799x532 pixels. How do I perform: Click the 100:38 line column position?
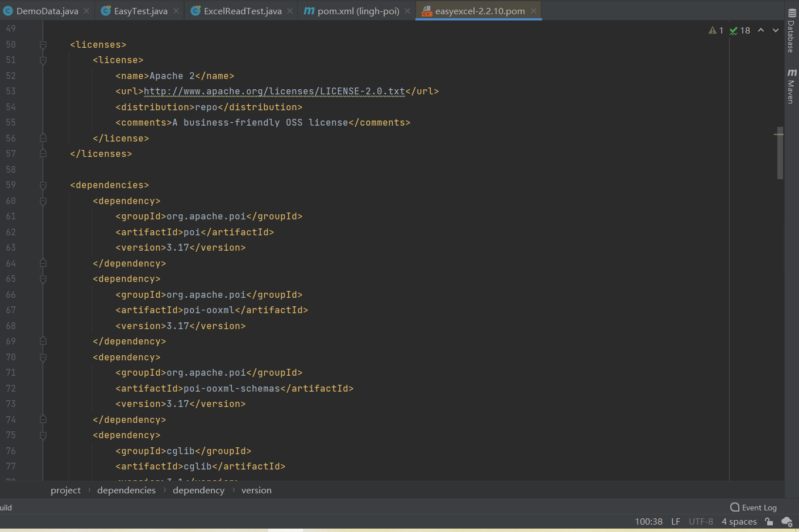[x=648, y=522]
